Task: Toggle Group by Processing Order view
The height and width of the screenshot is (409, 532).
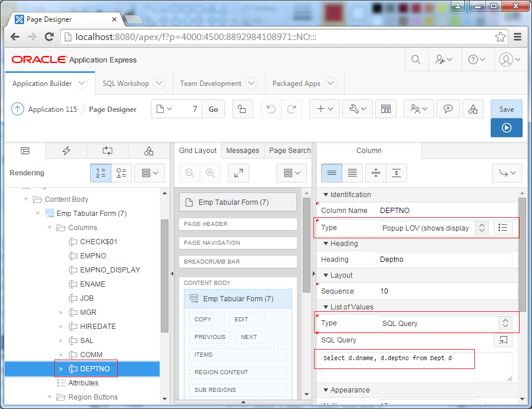Action: (101, 173)
